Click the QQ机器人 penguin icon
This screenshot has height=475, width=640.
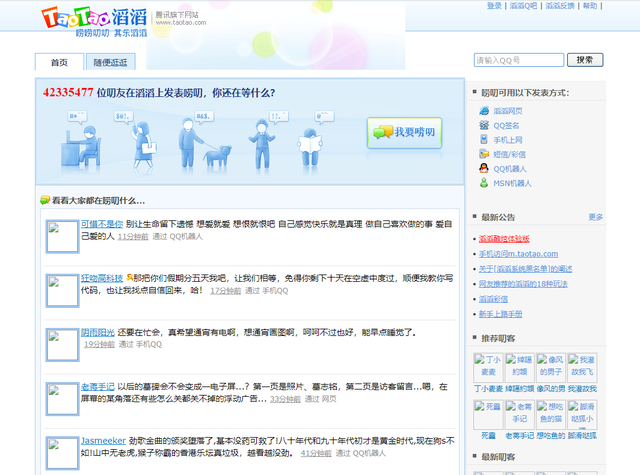[484, 168]
